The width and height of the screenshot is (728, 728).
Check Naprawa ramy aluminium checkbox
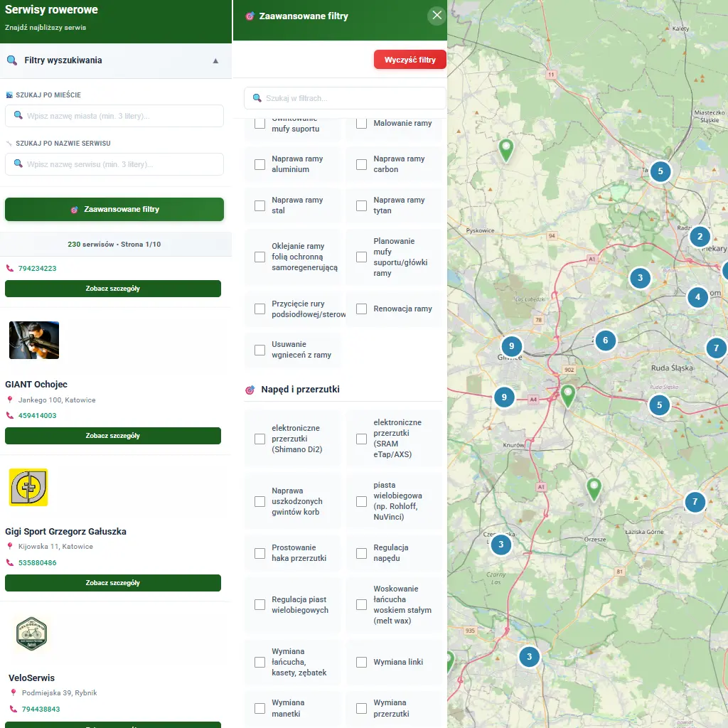coord(260,164)
